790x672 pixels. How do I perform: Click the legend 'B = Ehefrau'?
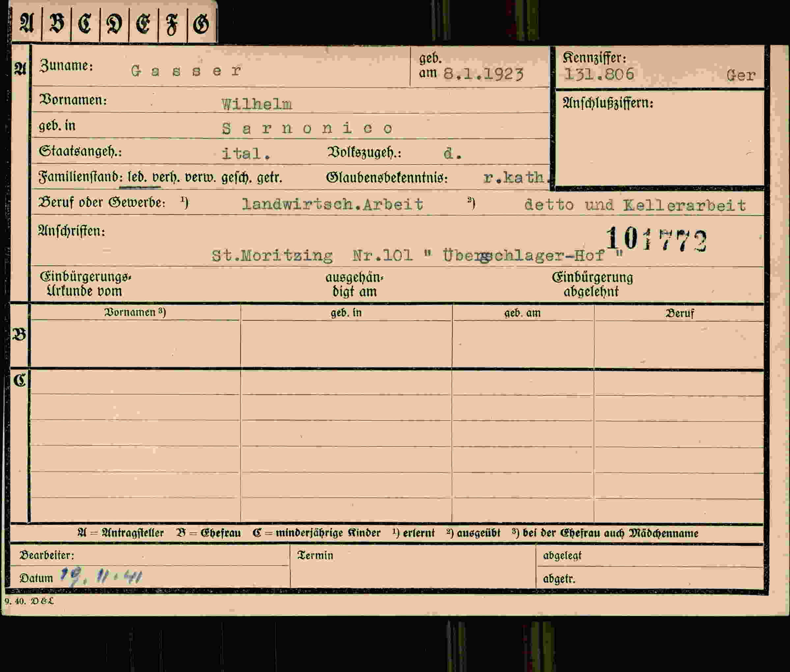[x=209, y=533]
